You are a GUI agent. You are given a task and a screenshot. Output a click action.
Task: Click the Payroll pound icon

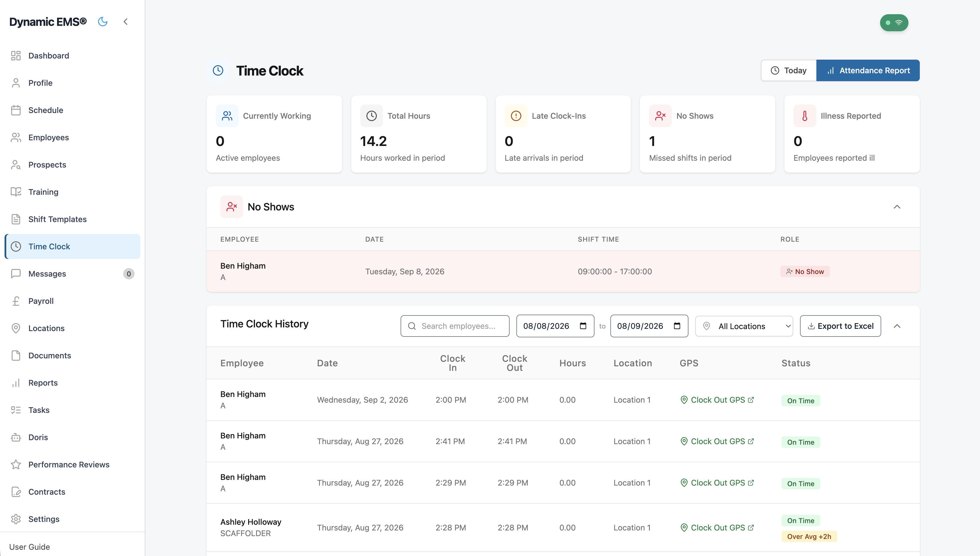(x=16, y=301)
